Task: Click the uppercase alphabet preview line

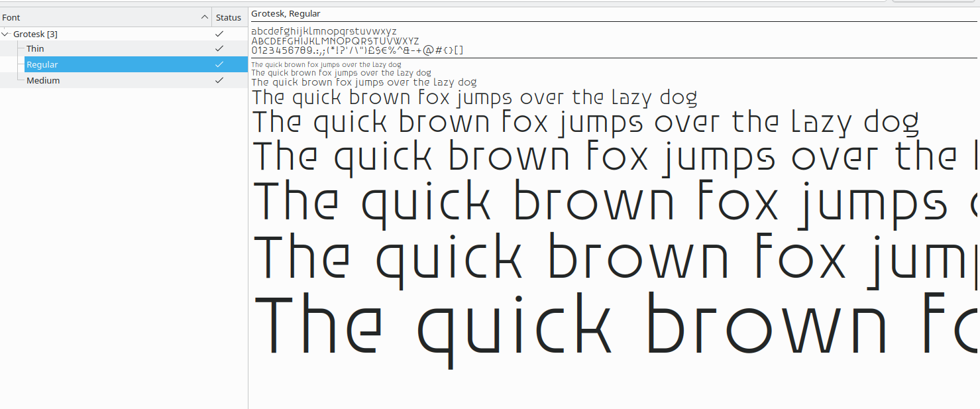Action: [x=335, y=41]
